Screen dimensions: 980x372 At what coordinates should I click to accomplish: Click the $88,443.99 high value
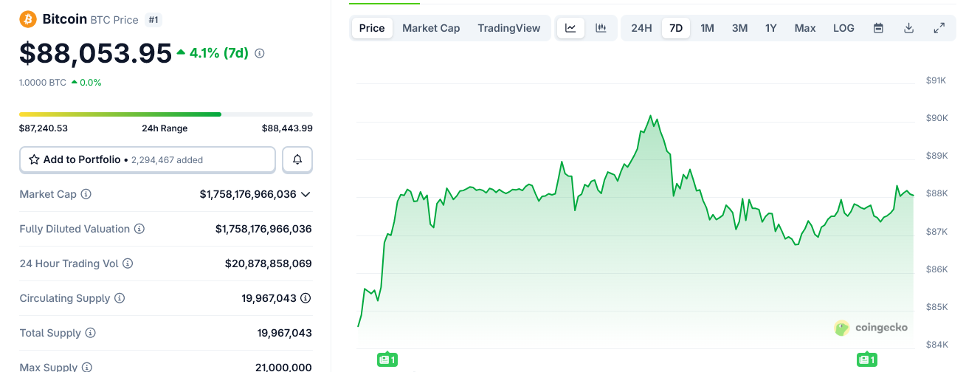(287, 128)
